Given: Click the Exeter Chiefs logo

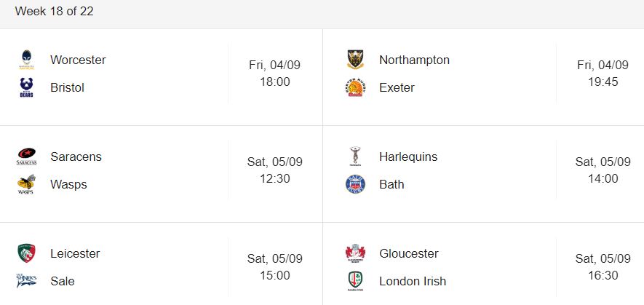Looking at the screenshot, I should [355, 87].
